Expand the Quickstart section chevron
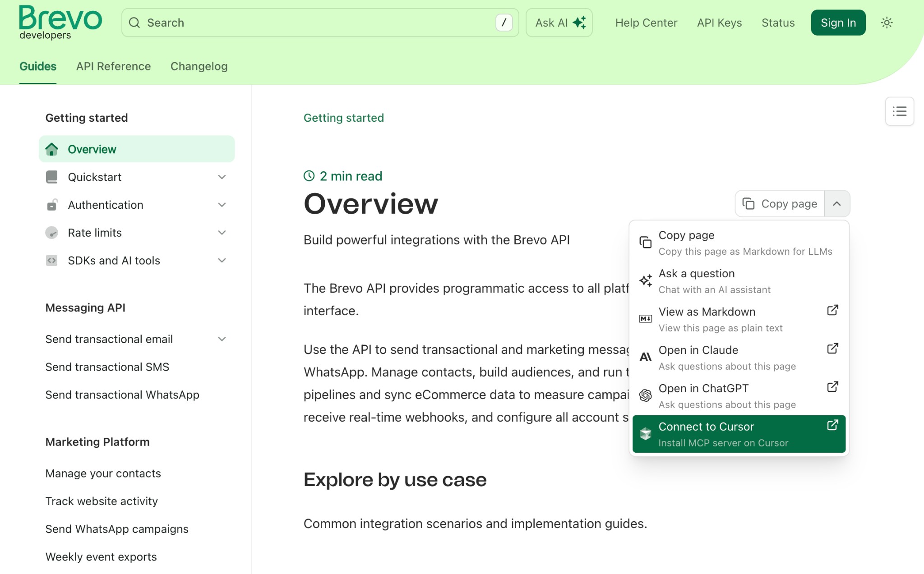Viewport: 924px width, 574px height. click(x=222, y=177)
